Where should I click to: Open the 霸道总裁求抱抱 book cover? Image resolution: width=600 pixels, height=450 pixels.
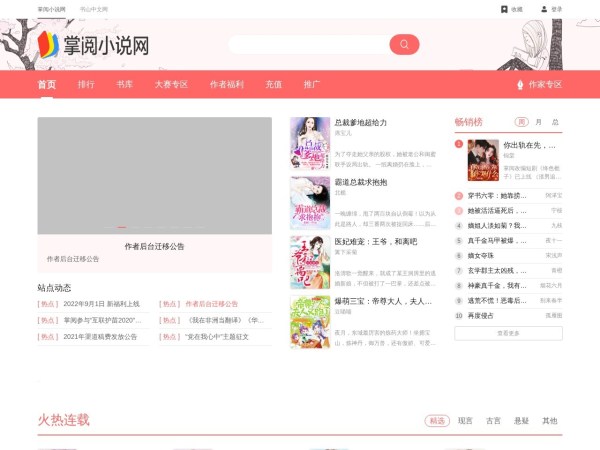(310, 202)
